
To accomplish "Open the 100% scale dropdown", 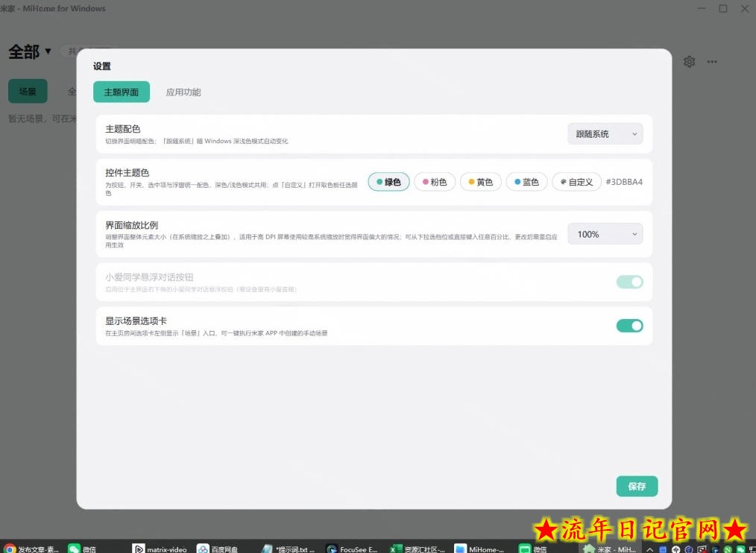I will (x=605, y=234).
